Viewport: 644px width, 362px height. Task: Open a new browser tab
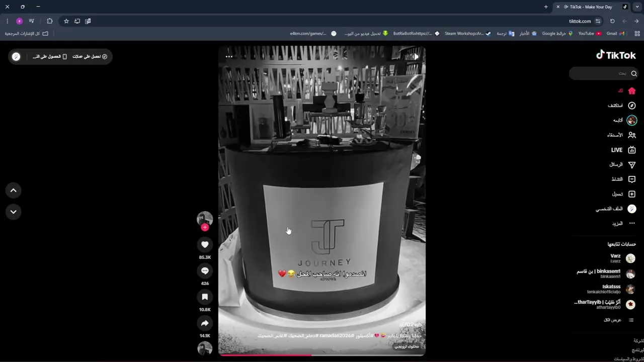tap(546, 7)
